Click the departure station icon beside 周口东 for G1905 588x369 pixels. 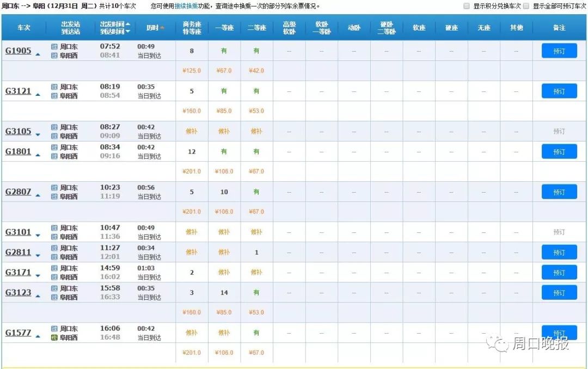(54, 47)
